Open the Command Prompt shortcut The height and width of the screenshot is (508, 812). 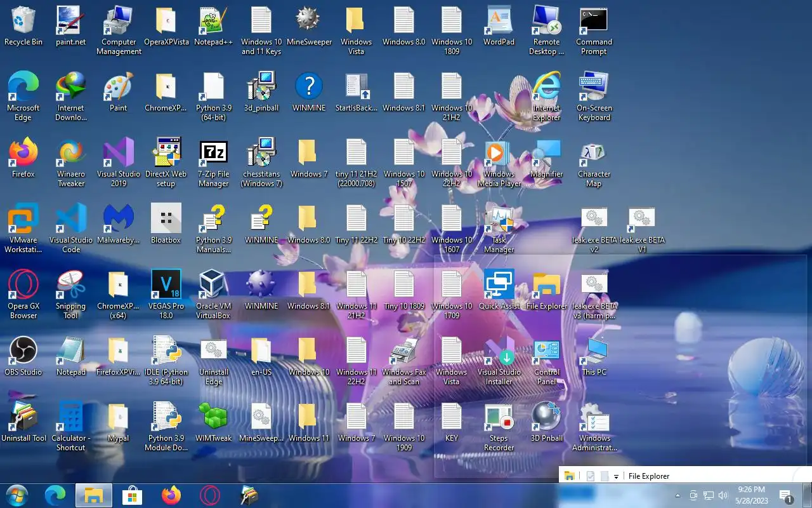pyautogui.click(x=594, y=31)
